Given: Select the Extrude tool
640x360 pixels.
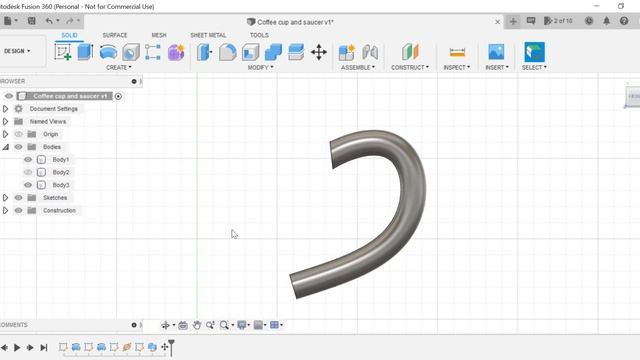Looking at the screenshot, I should pyautogui.click(x=85, y=52).
